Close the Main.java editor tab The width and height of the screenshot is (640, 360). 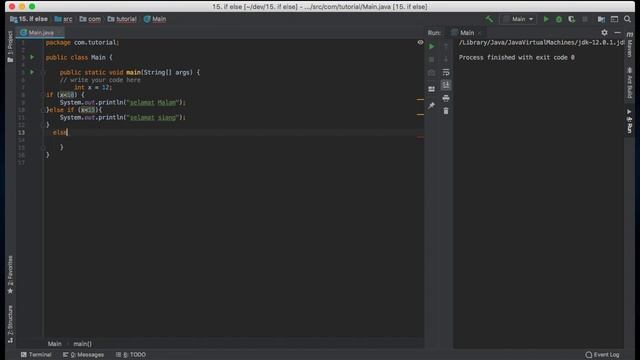tap(60, 33)
